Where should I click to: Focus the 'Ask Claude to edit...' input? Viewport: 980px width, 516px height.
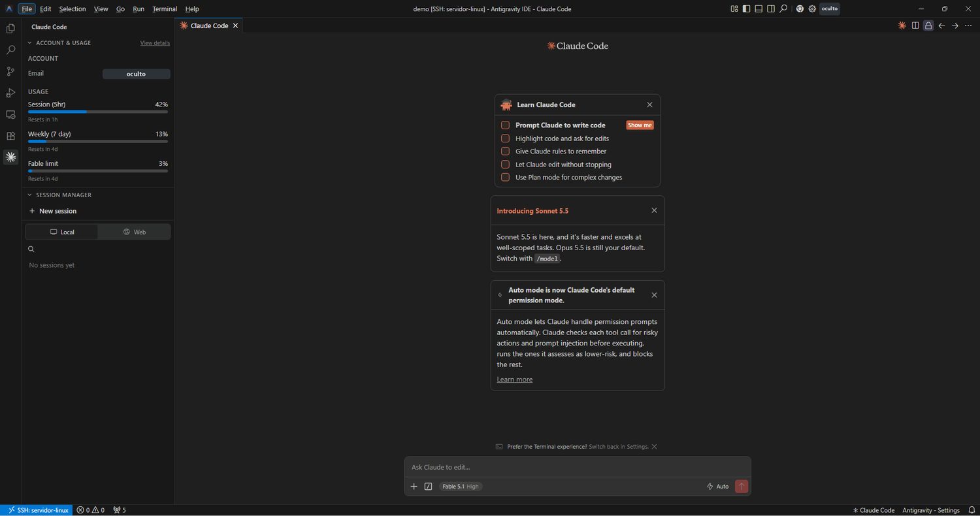(x=578, y=467)
